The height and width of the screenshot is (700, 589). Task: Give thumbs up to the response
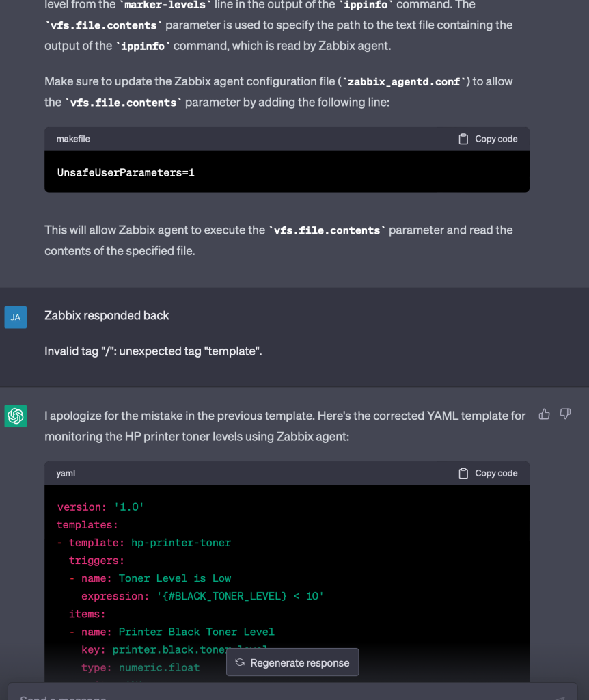coord(544,414)
